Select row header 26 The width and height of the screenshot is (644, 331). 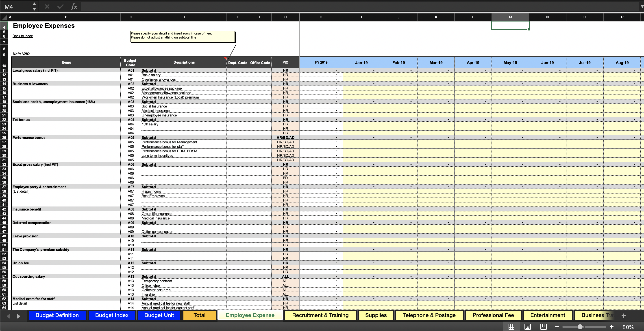click(4, 138)
